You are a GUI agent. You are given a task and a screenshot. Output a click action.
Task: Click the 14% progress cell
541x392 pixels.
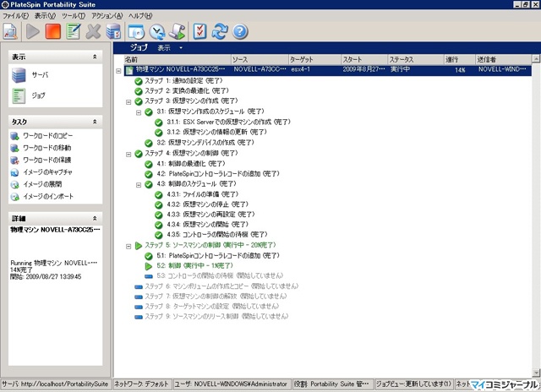point(460,70)
